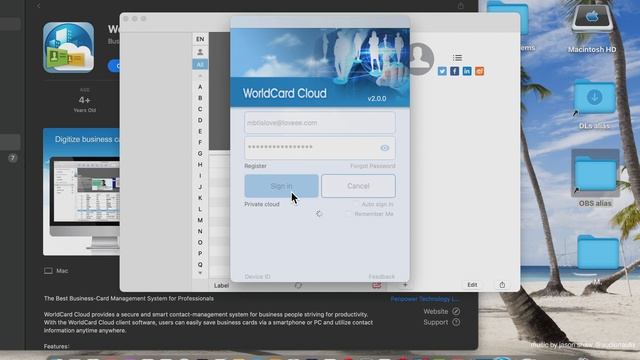Viewport: 640px width, 360px height.
Task: Jump to letter K in index
Action: (x=200, y=198)
